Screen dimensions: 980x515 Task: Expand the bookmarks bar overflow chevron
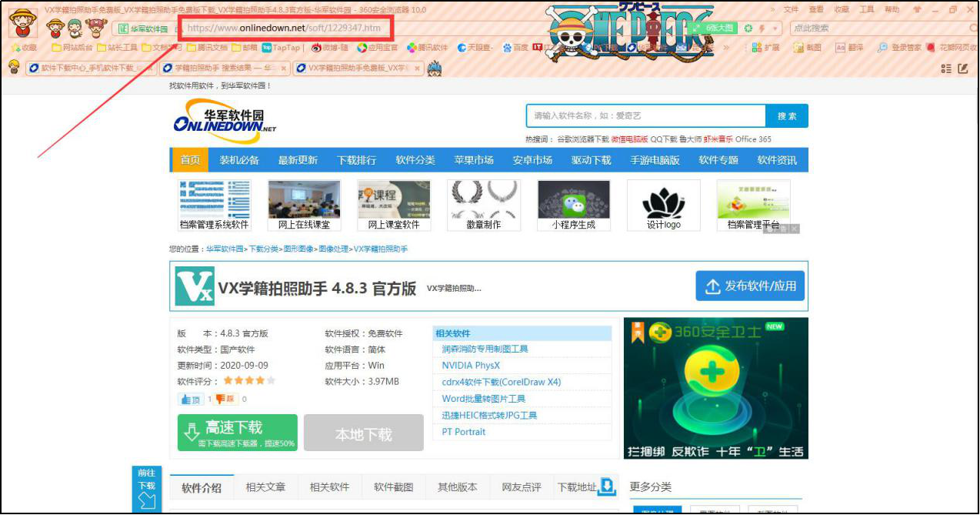pyautogui.click(x=725, y=48)
